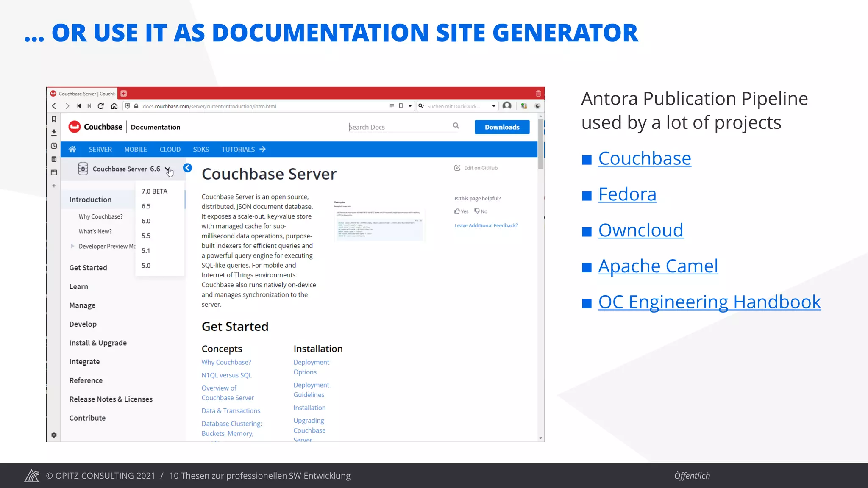Collapse the navigation with blue chevron

[x=187, y=168]
